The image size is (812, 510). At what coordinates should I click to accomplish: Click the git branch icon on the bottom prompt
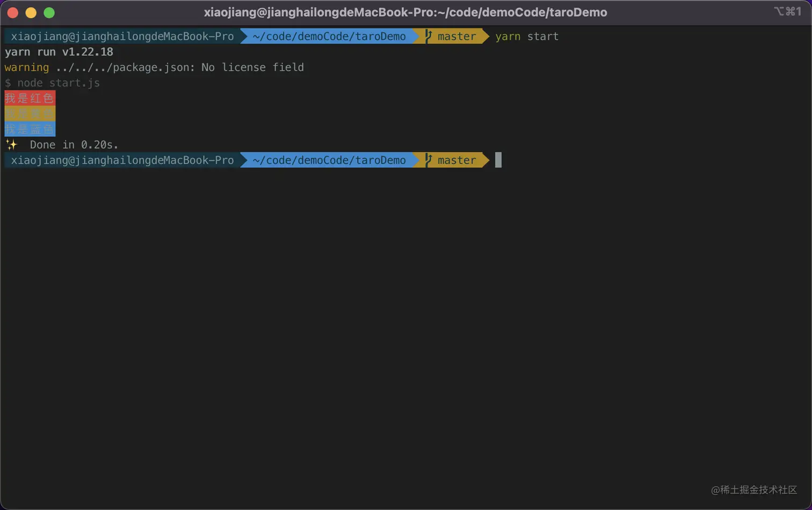428,160
